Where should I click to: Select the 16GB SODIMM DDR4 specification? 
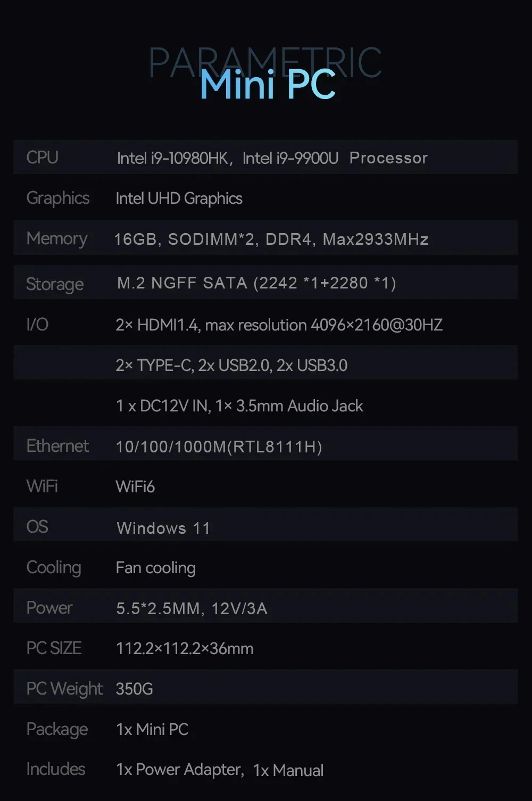[x=271, y=240]
